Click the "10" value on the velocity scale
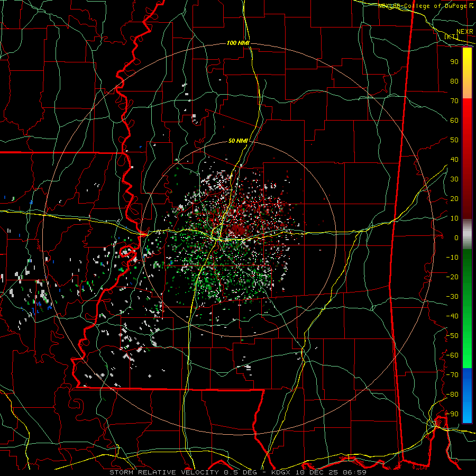The image size is (476, 476). point(454,218)
